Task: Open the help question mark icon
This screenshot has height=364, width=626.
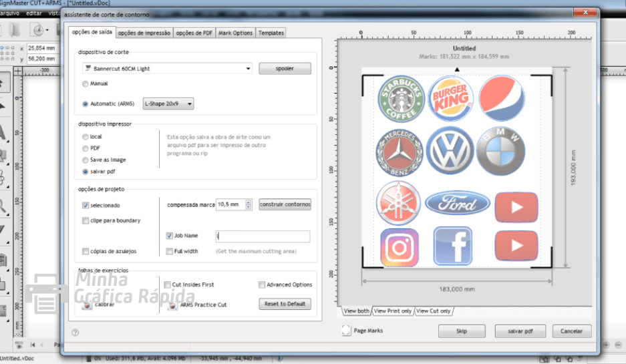Action: pos(75,333)
